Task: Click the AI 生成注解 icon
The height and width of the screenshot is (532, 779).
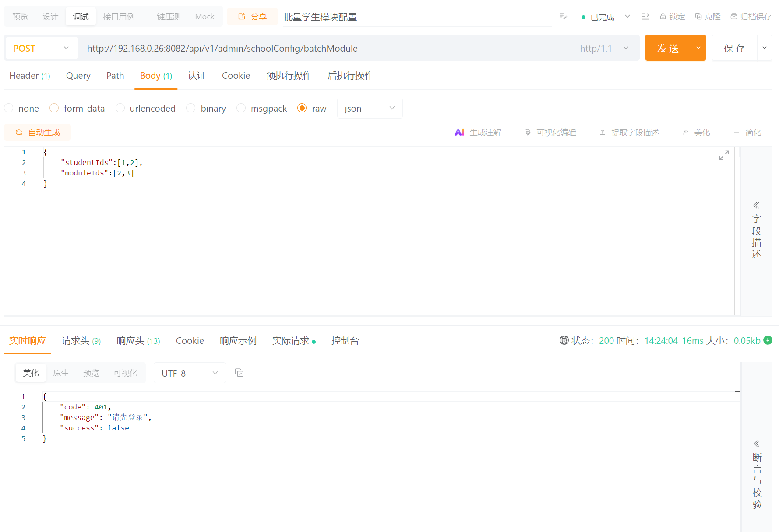Action: coord(459,132)
